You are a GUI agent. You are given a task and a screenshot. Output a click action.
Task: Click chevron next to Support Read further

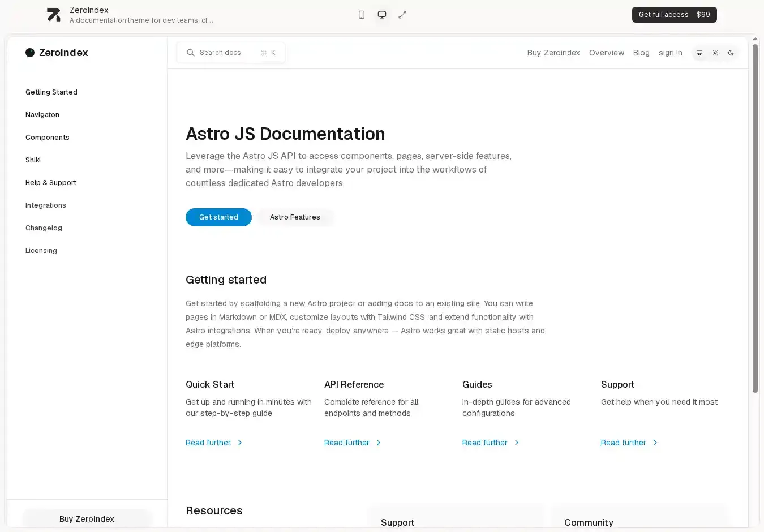click(655, 443)
